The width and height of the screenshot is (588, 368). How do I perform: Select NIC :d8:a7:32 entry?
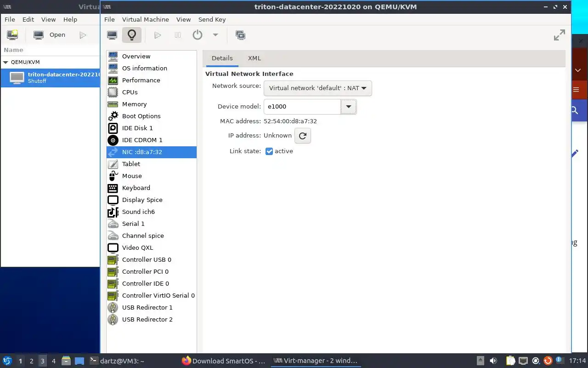(x=152, y=152)
